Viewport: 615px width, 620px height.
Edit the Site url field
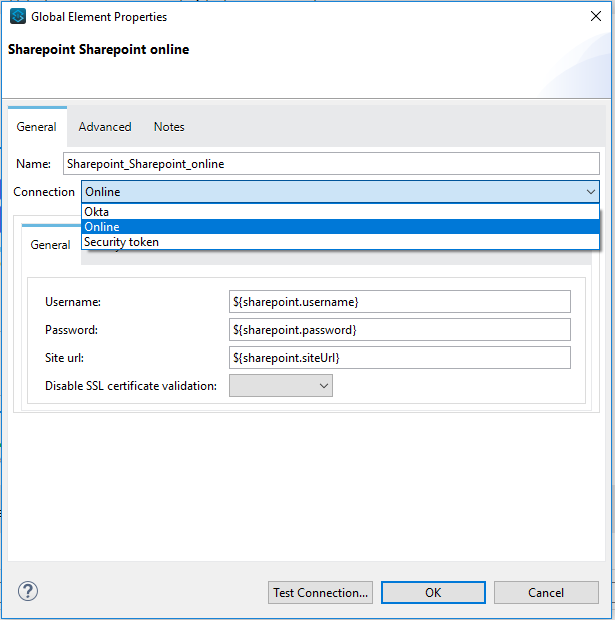pyautogui.click(x=399, y=358)
